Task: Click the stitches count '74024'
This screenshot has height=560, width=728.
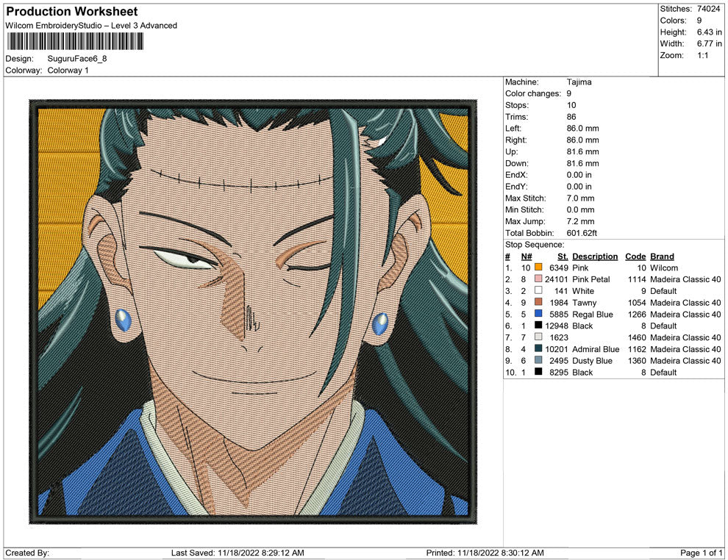Action: tap(708, 9)
